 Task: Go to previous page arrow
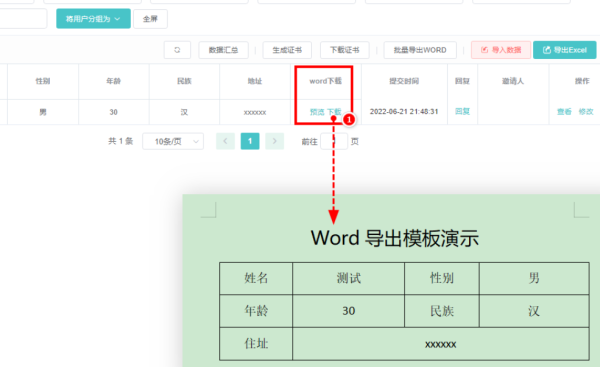(x=225, y=141)
